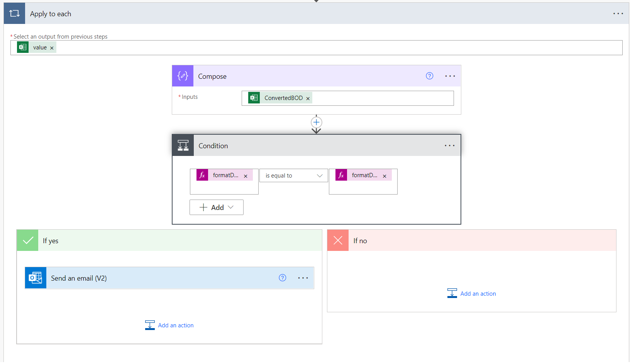The width and height of the screenshot is (630, 364).
Task: Expand the 'is equal to' operator dropdown
Action: [x=294, y=176]
